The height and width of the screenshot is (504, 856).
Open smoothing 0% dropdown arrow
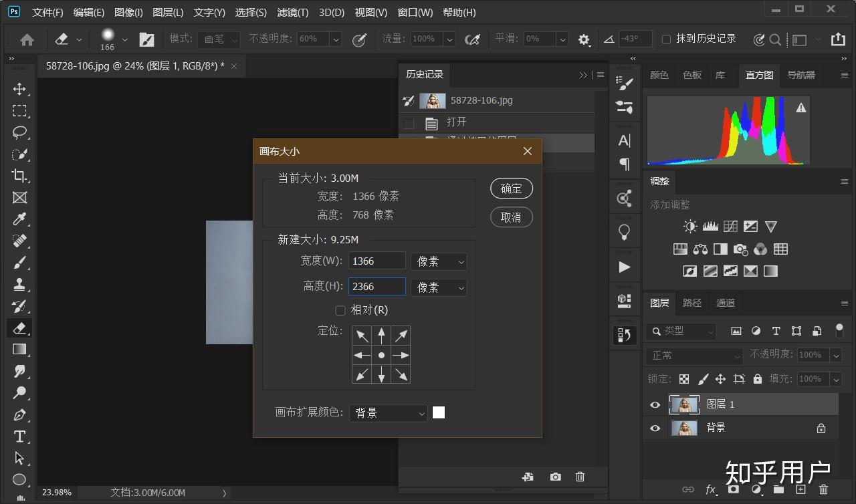(x=562, y=39)
